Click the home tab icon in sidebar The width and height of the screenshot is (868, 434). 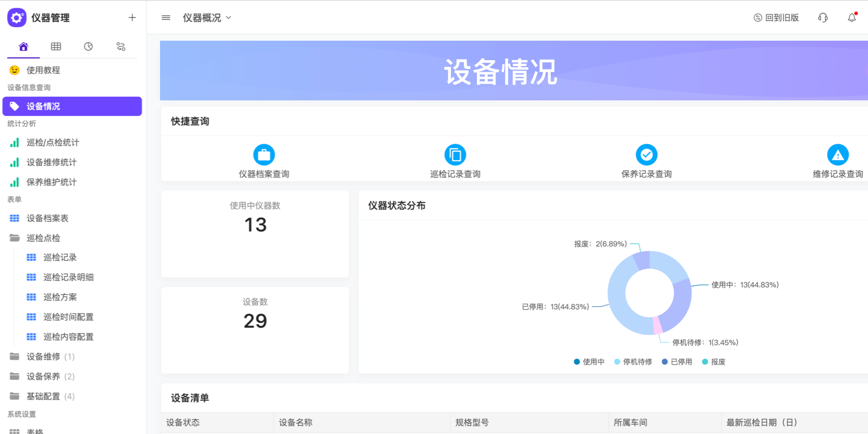(23, 47)
